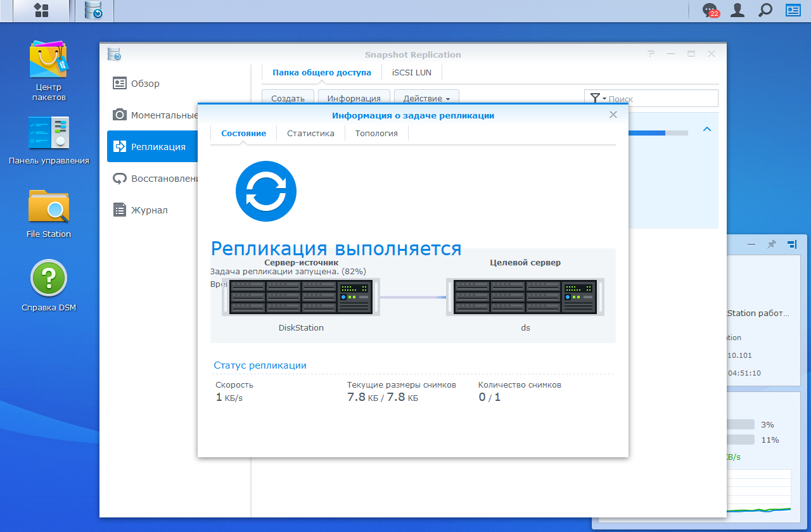
Task: Click the Информация button
Action: (x=354, y=98)
